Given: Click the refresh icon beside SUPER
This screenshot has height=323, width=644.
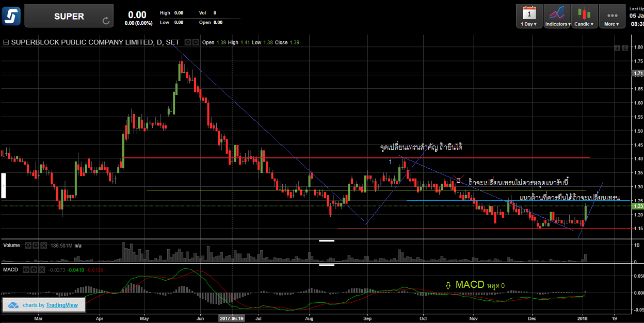Looking at the screenshot, I should coord(106,21).
